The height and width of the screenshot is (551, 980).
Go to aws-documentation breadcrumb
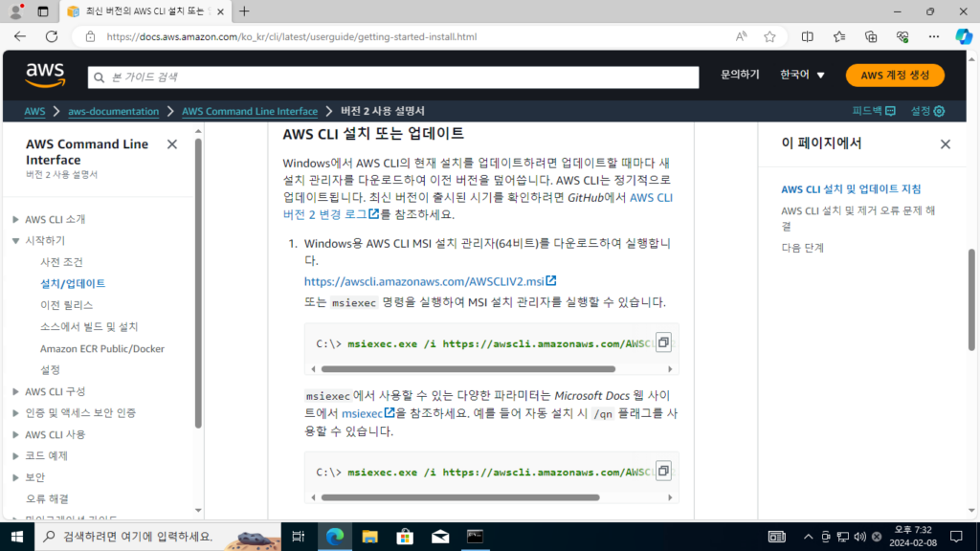113,111
